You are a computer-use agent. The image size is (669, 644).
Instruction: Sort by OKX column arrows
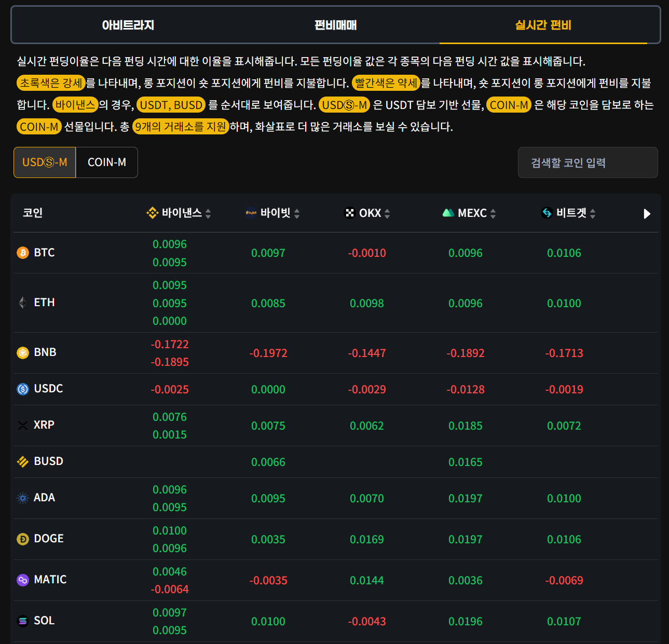pos(387,213)
